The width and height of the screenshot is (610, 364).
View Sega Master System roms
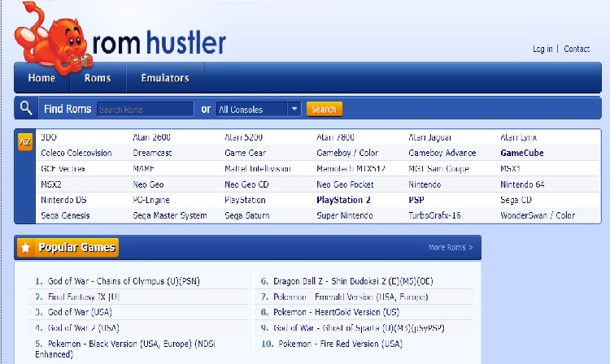click(x=170, y=215)
